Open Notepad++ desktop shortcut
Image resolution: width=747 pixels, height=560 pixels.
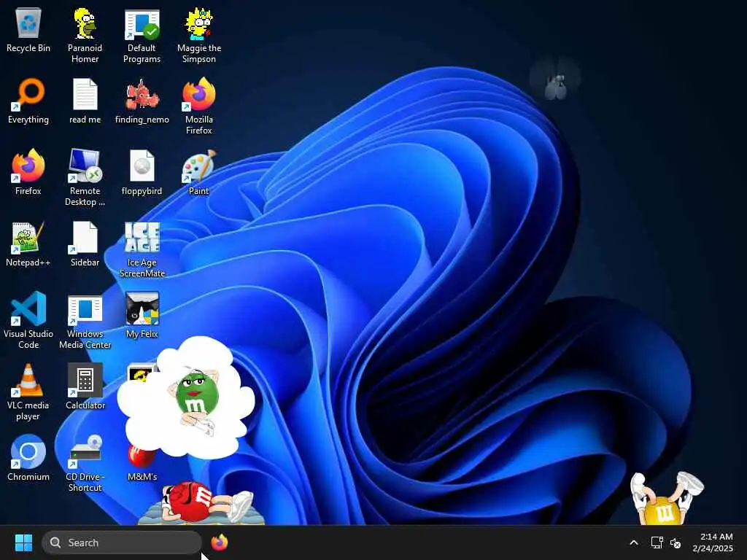pos(28,244)
